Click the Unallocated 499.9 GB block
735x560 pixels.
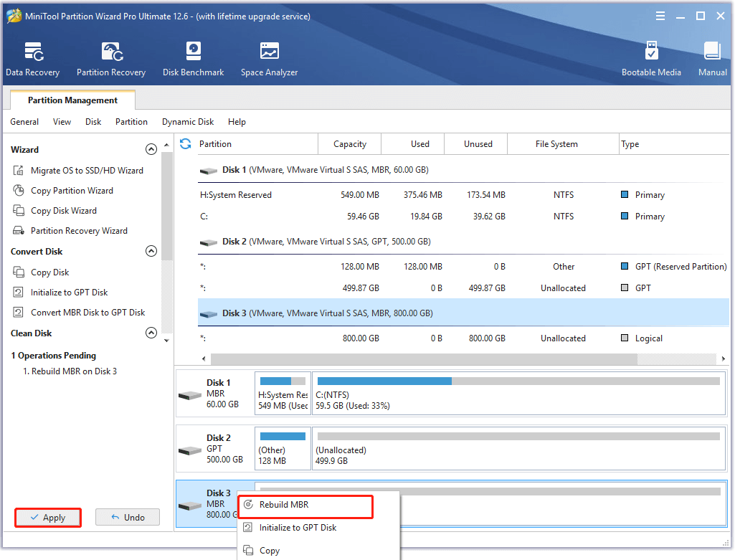(x=519, y=448)
